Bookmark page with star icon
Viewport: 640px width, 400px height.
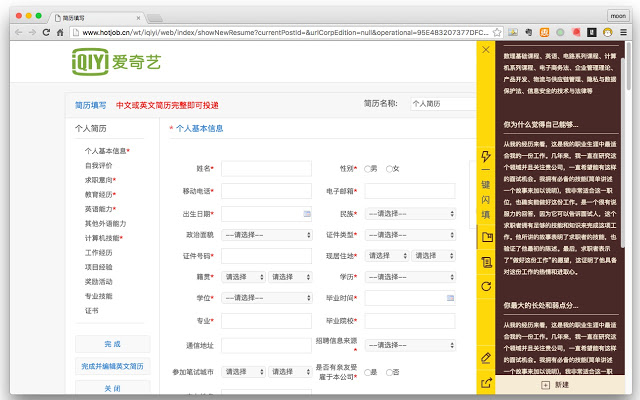(x=497, y=32)
